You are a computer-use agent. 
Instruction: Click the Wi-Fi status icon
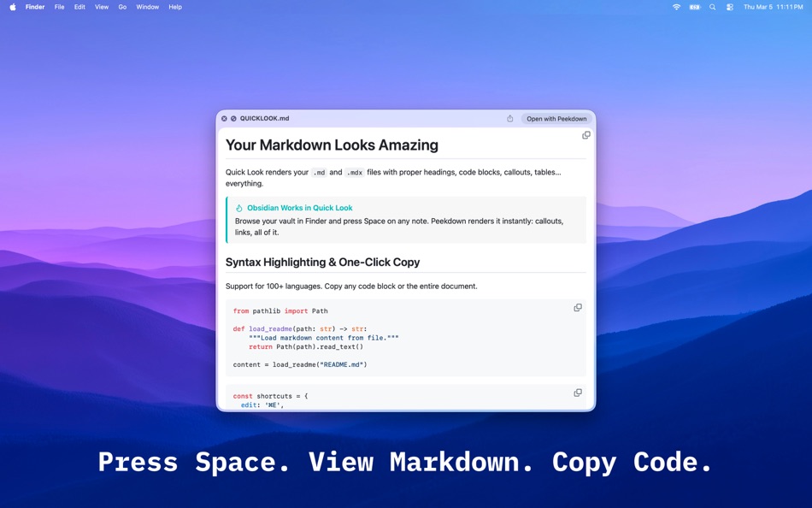click(x=676, y=7)
